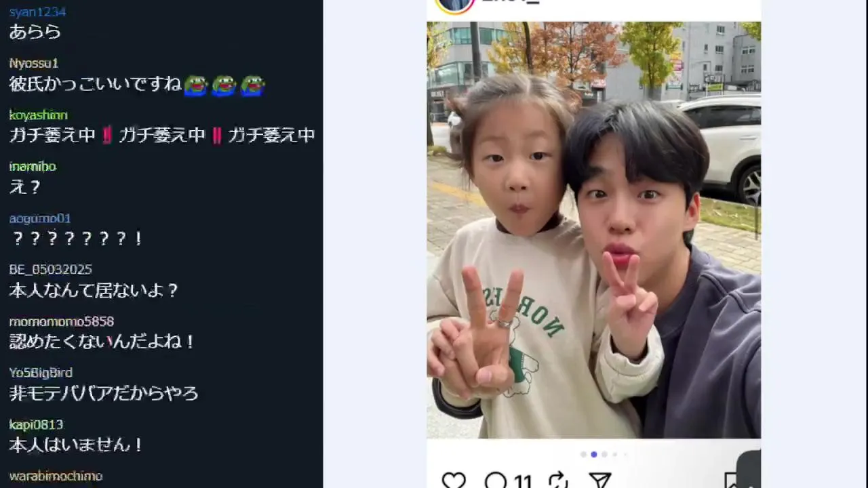This screenshot has width=868, height=488.
Task: Select the active blue carousel dot
Action: click(x=593, y=455)
